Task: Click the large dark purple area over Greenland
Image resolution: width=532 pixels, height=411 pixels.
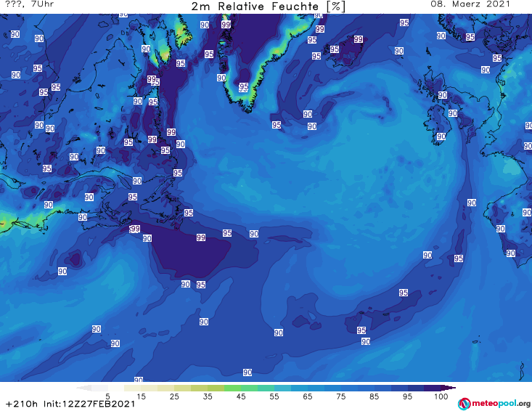Action: (255, 36)
